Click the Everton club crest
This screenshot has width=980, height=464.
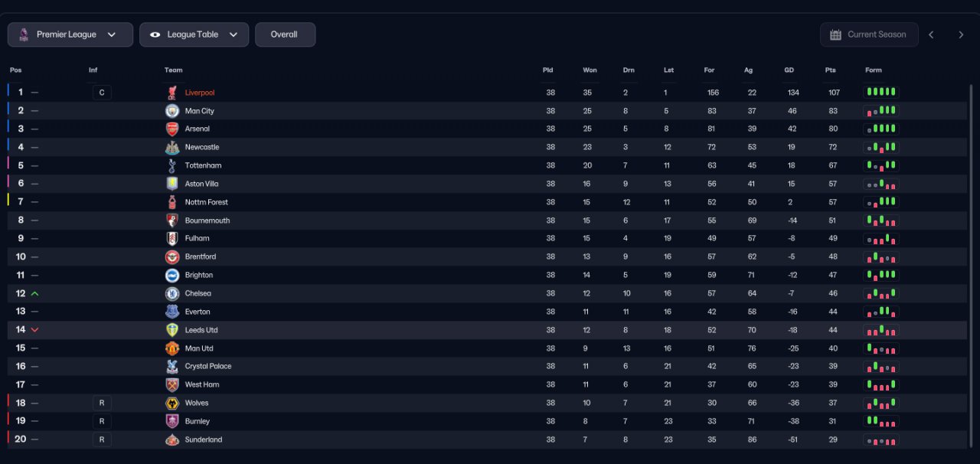(x=172, y=312)
